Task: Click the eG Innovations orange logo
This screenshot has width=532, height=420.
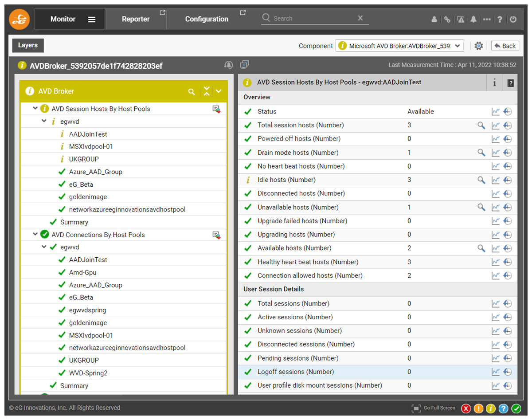Action: point(19,19)
